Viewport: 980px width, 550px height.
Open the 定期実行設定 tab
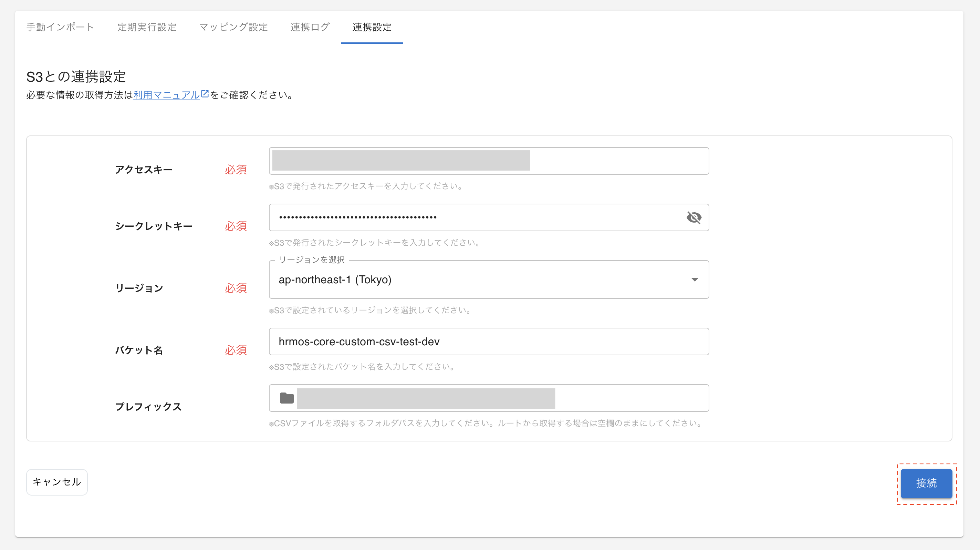coord(147,27)
